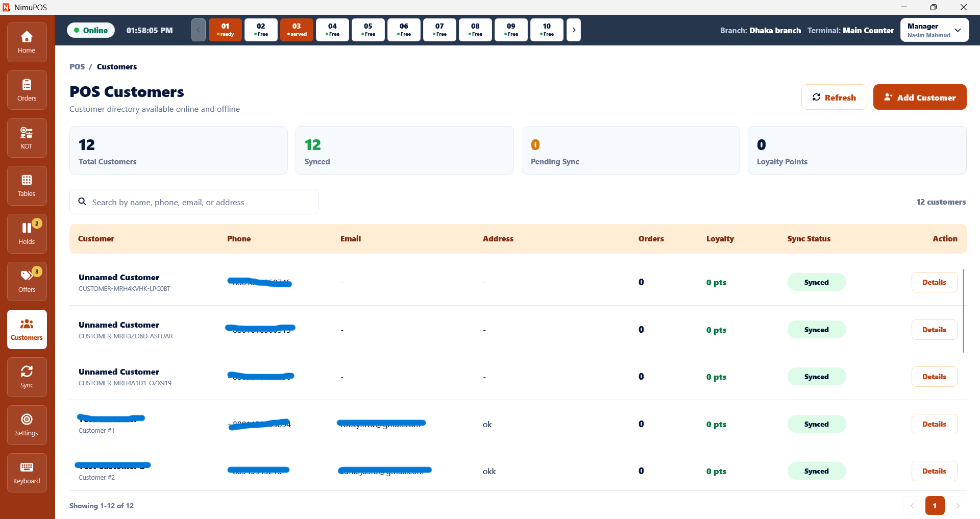Open the Sync sidebar icon
This screenshot has height=519, width=980.
click(x=27, y=377)
